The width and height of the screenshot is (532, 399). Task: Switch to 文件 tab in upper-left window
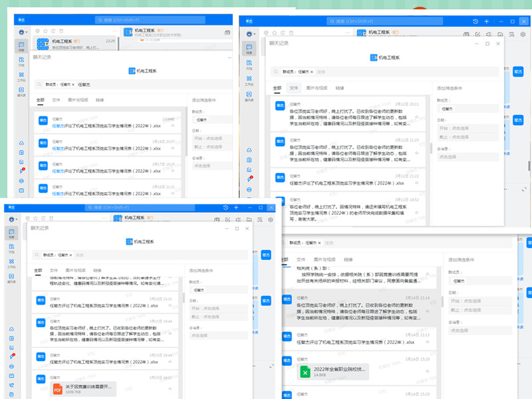click(56, 100)
